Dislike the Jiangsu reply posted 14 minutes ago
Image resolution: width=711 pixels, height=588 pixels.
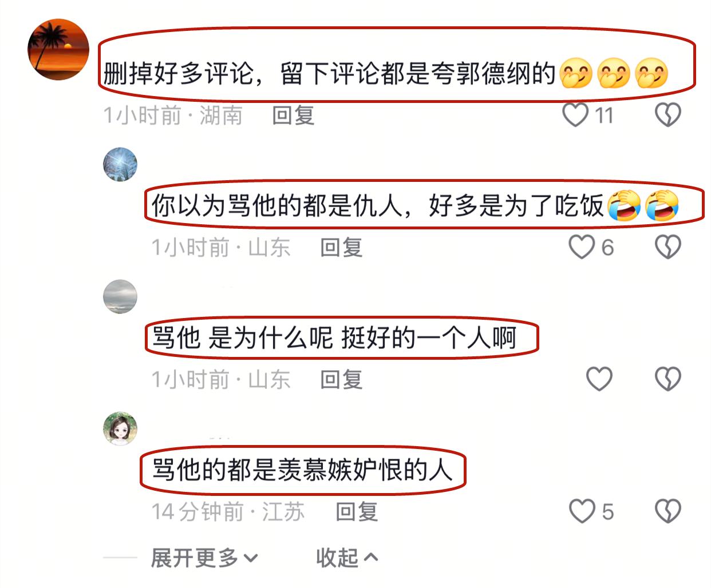(667, 511)
